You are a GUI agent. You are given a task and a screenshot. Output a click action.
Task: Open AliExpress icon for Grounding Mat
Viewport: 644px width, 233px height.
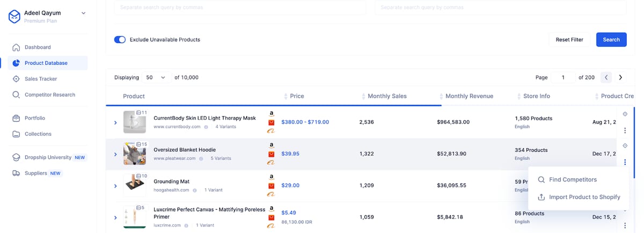click(272, 186)
